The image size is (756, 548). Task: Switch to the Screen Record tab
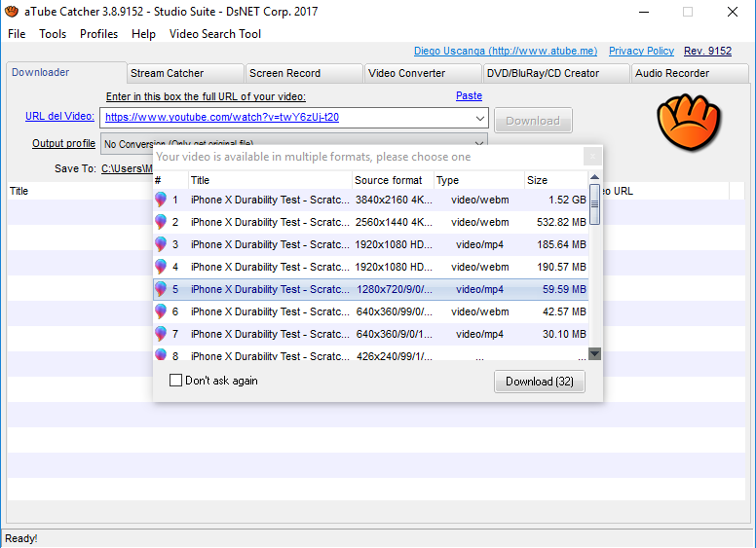[x=304, y=73]
